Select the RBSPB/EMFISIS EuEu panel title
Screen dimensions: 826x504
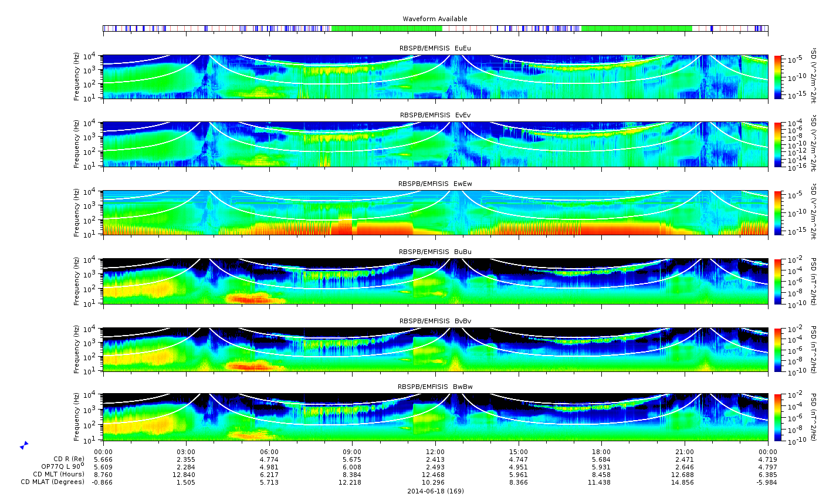(x=435, y=48)
